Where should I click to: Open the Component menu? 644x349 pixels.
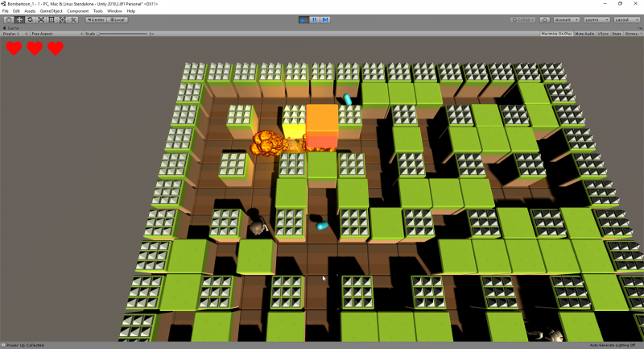77,11
